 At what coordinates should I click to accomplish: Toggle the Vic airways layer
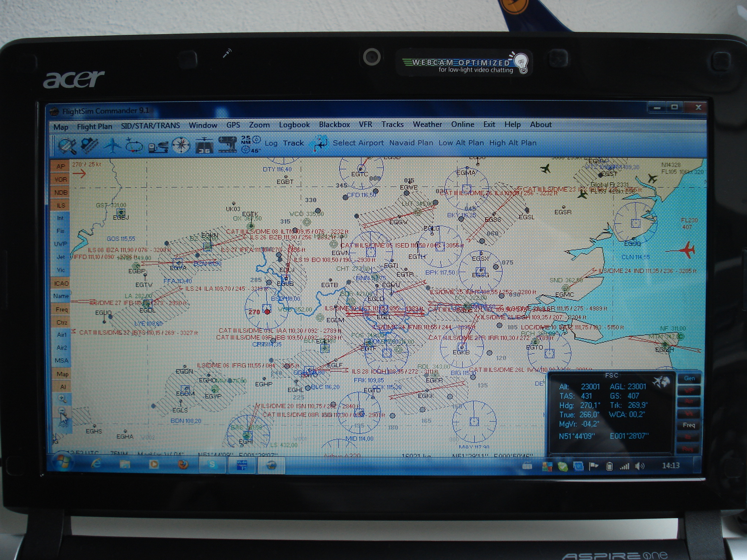point(60,270)
